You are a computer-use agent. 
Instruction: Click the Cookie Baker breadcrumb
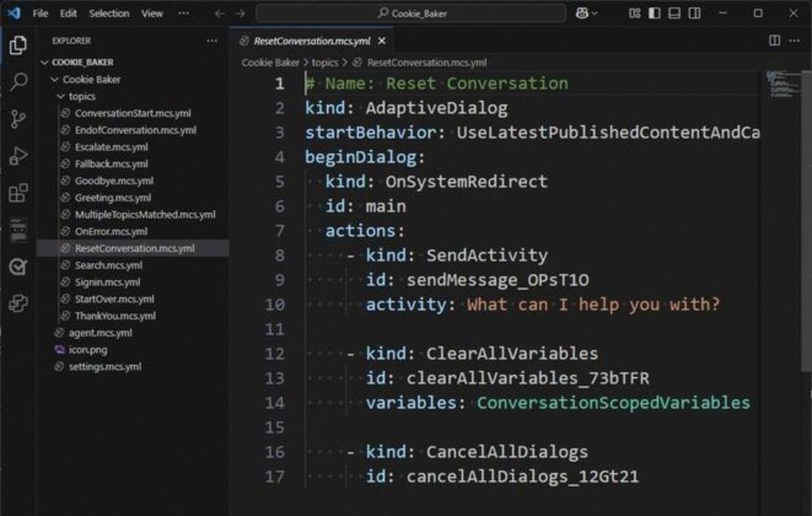271,63
